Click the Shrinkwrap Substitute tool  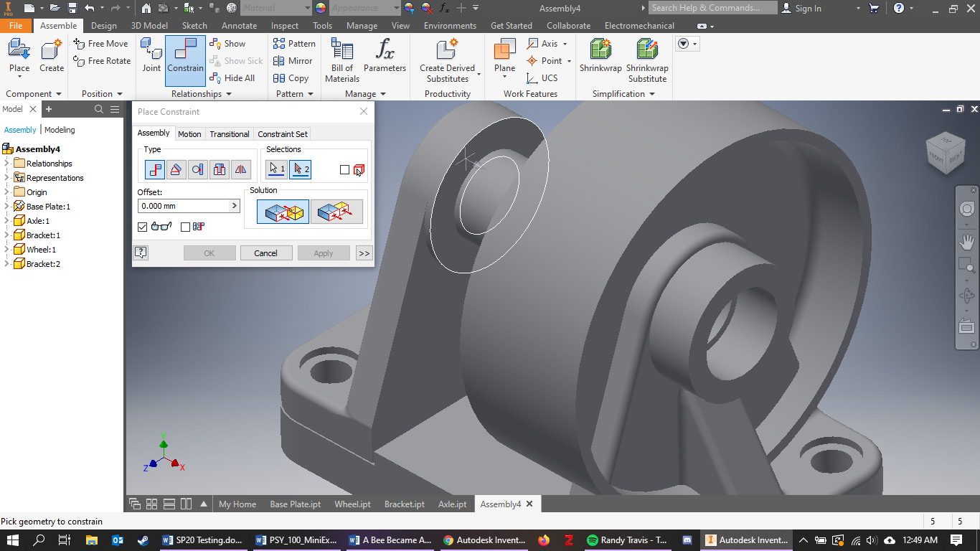coord(647,61)
